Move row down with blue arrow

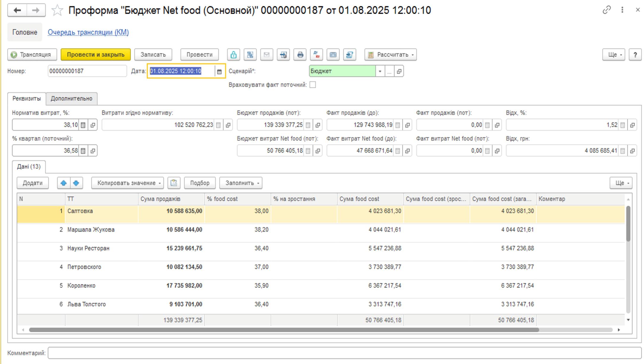pyautogui.click(x=76, y=183)
